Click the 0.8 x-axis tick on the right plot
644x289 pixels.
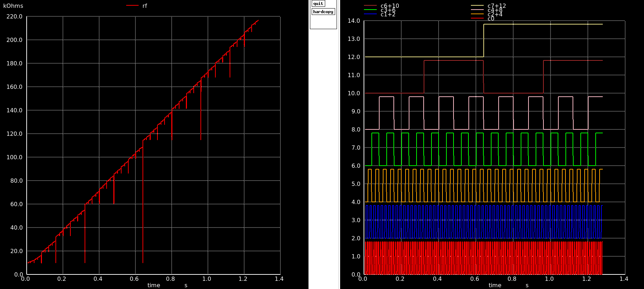(x=512, y=279)
